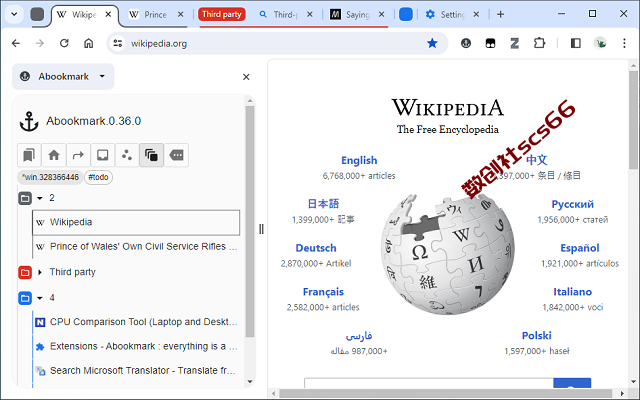Select the tabs windows icon in Abookmark
This screenshot has height=400, width=640.
(151, 155)
